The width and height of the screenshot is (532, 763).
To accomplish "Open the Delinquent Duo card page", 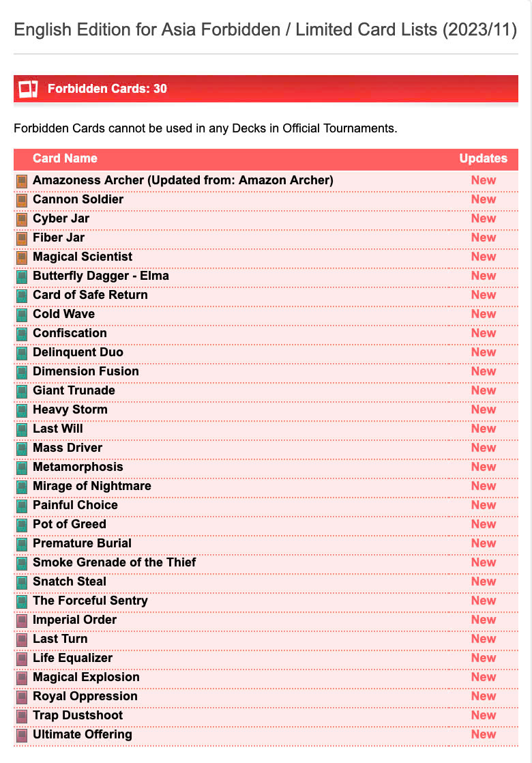I will pyautogui.click(x=78, y=352).
